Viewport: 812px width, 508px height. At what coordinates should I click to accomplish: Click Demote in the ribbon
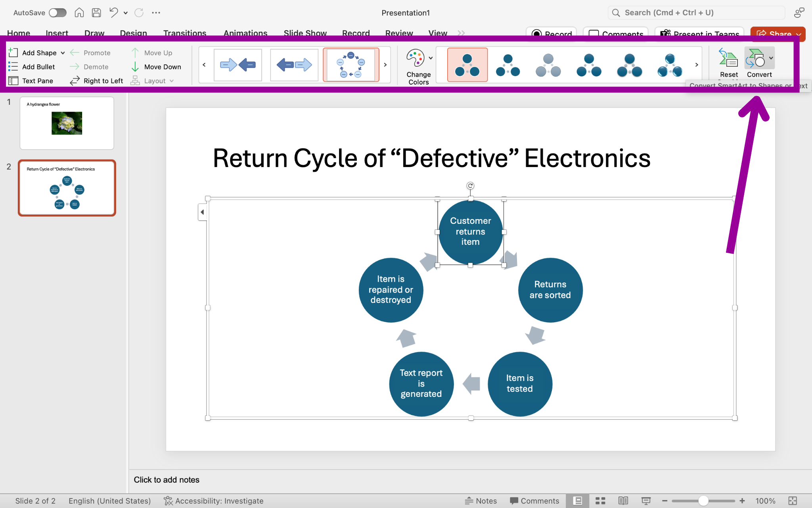[x=89, y=67]
